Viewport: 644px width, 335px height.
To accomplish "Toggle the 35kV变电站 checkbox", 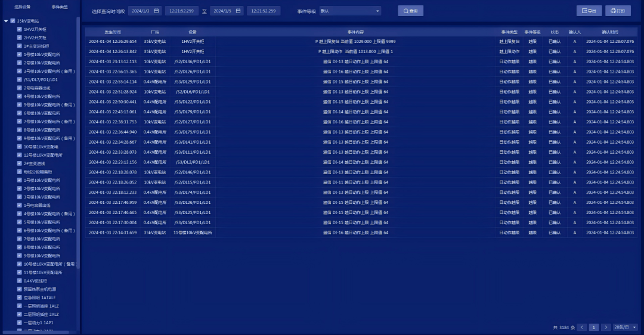I will click(x=13, y=21).
